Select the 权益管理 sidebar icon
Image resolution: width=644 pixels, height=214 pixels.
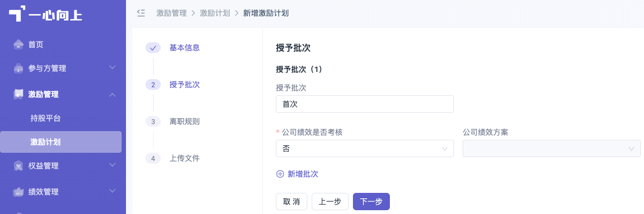coord(18,166)
